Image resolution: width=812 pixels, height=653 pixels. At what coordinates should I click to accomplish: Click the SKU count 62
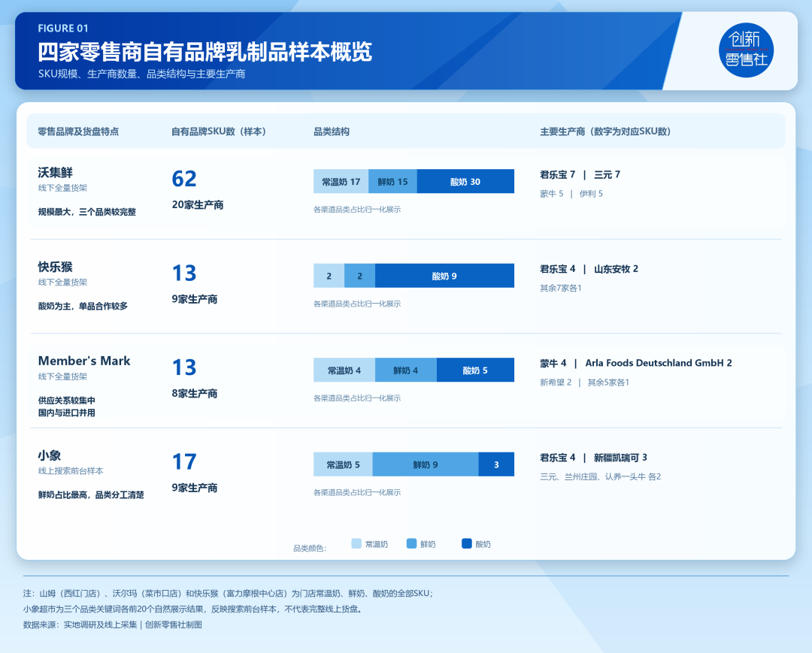[184, 179]
